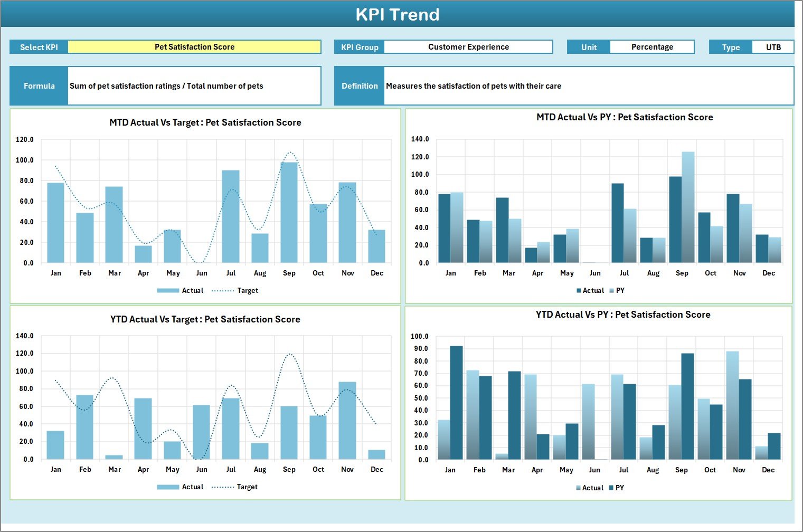This screenshot has height=532, width=803.
Task: Click the KPI Group header label
Action: [359, 46]
